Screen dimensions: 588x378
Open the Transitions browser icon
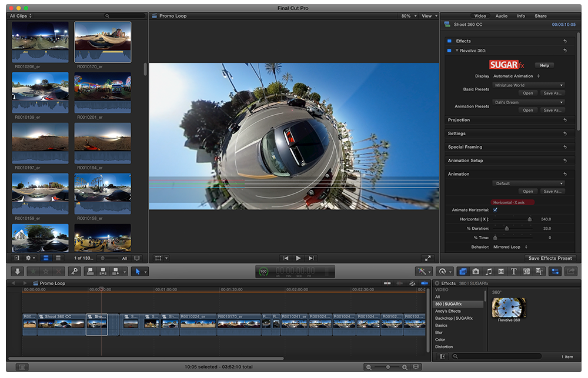click(x=500, y=271)
